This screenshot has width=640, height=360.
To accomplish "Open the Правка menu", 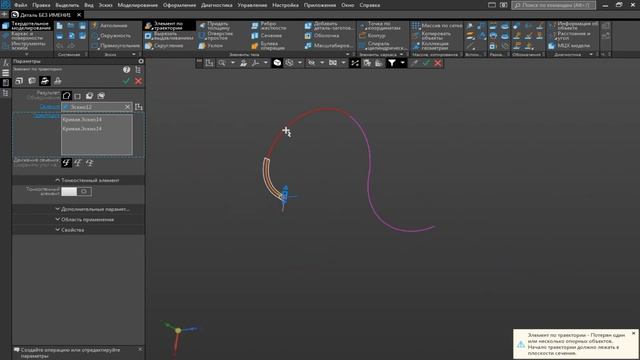I will (x=41, y=5).
